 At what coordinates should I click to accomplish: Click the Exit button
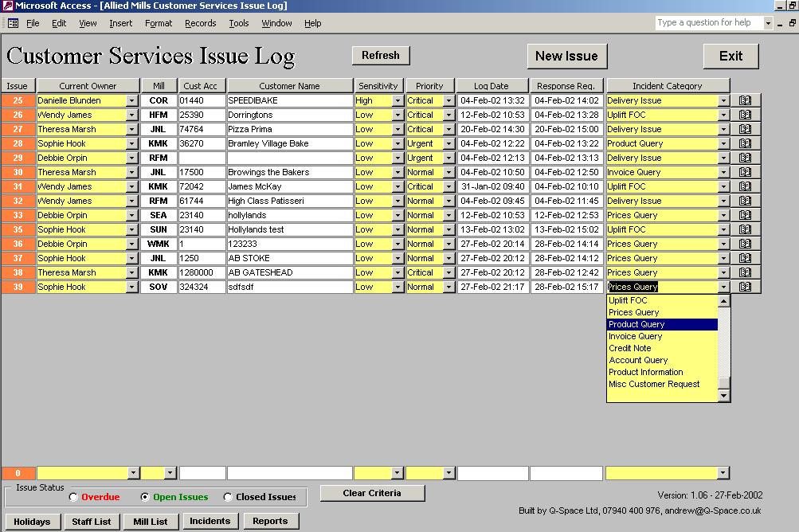pos(730,56)
